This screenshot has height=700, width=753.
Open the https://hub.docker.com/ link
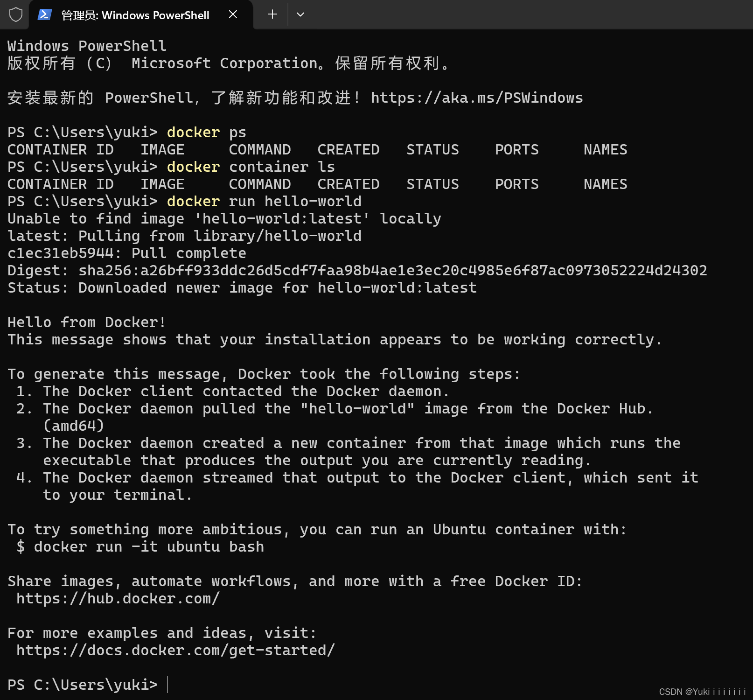118,599
